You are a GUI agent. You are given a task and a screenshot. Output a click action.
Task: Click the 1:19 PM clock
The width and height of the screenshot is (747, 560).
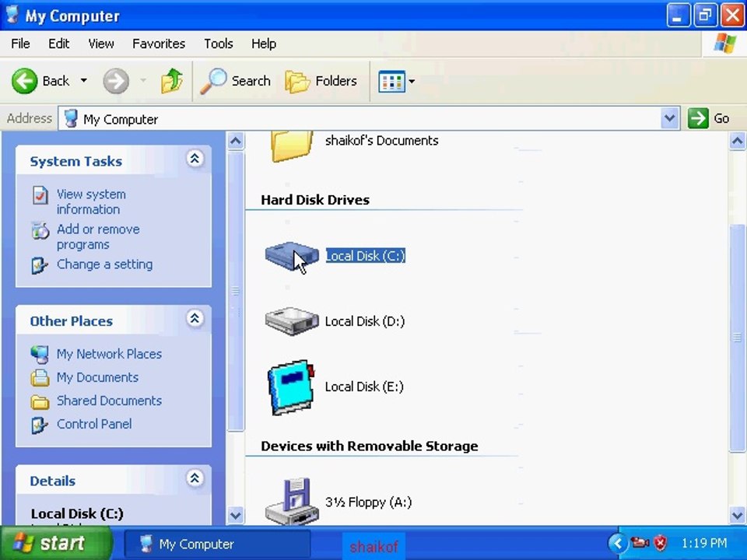[x=703, y=543]
